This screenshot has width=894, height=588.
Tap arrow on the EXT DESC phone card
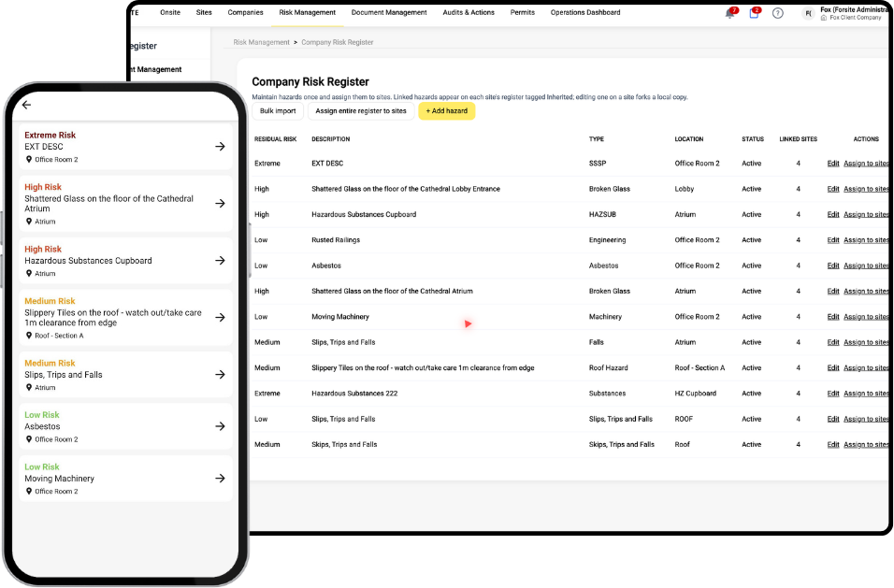(220, 147)
